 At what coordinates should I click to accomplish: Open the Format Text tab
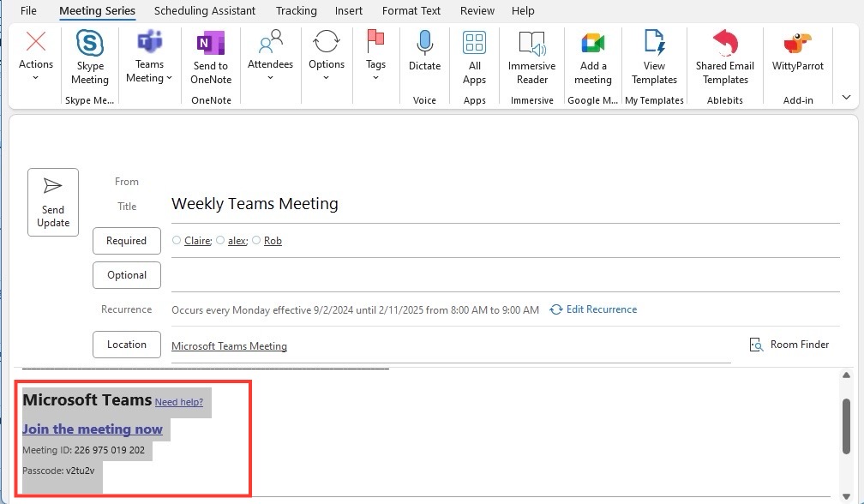[x=411, y=10]
